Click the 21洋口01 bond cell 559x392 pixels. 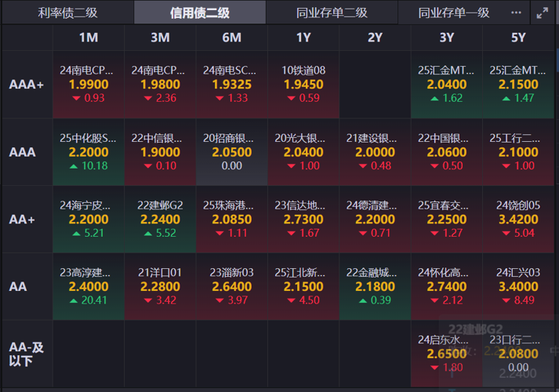pos(160,286)
